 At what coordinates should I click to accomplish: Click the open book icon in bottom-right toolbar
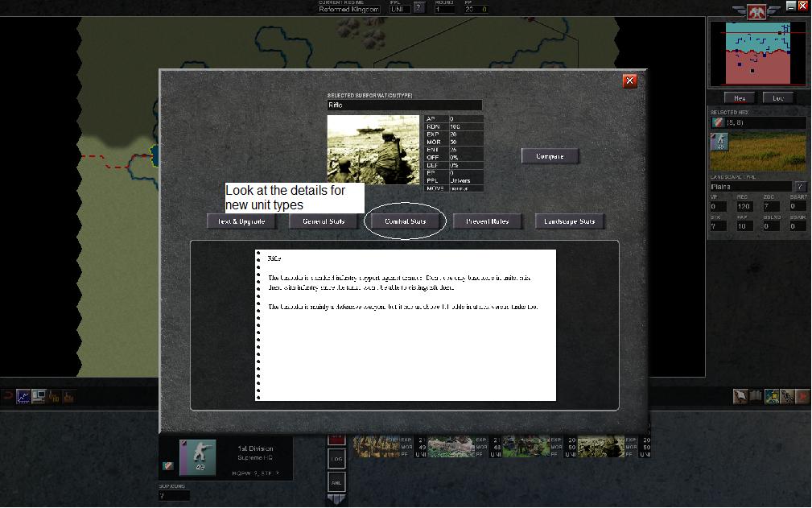point(756,396)
